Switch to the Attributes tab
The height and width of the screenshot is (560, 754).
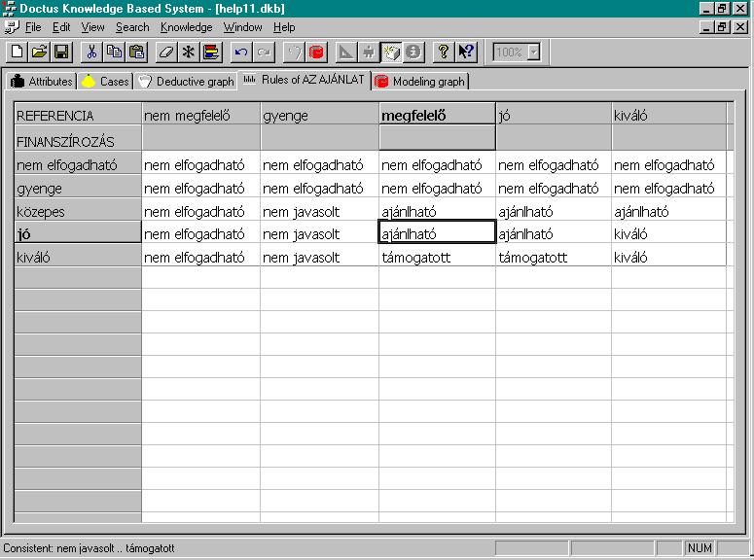tap(42, 82)
